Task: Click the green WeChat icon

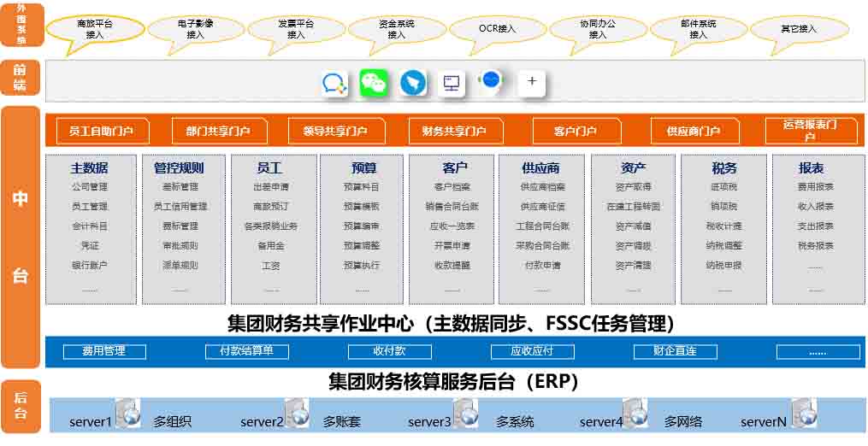Action: [x=374, y=83]
